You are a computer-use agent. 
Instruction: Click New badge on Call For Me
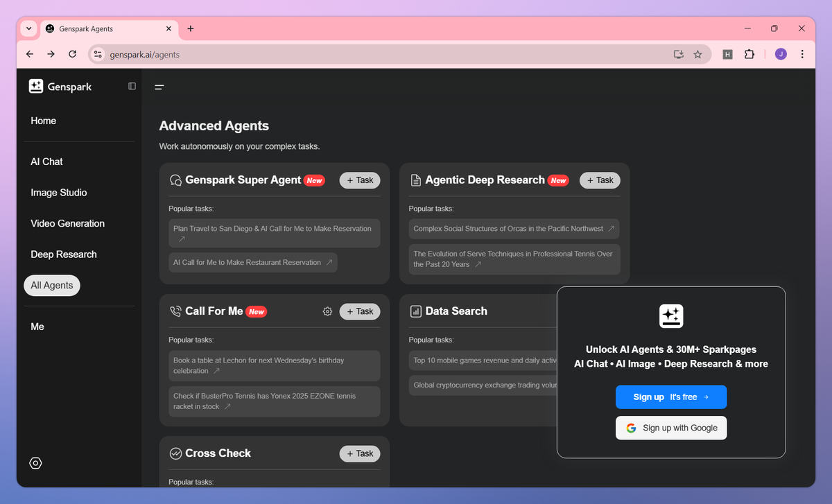(x=257, y=312)
